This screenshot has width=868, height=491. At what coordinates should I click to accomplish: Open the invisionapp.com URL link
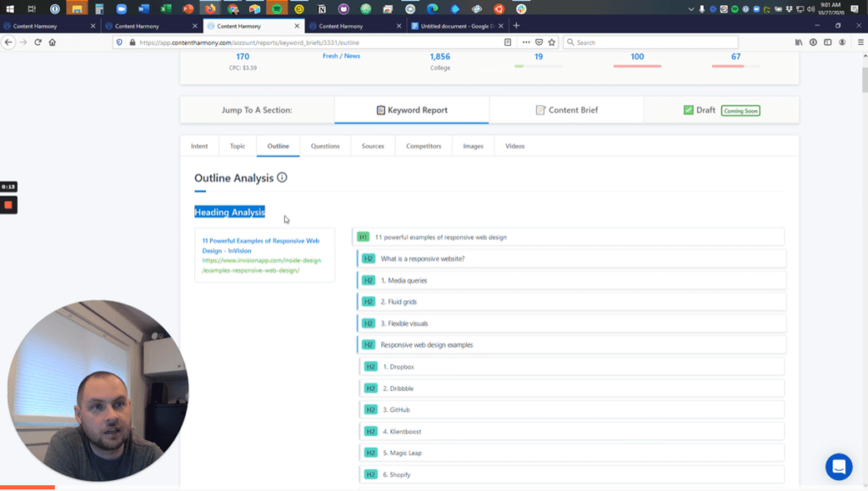pyautogui.click(x=261, y=265)
